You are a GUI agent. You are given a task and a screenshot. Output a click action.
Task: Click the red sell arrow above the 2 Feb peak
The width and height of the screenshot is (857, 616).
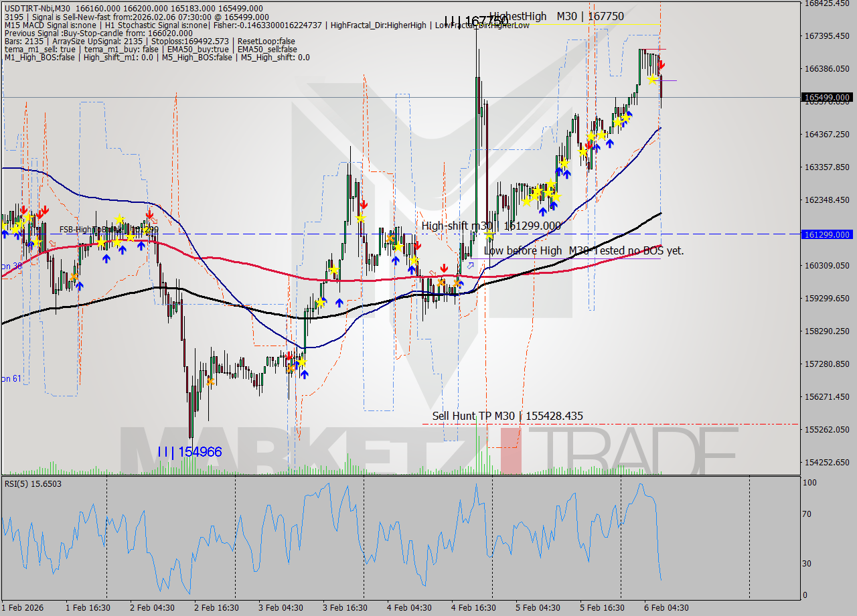(x=149, y=214)
